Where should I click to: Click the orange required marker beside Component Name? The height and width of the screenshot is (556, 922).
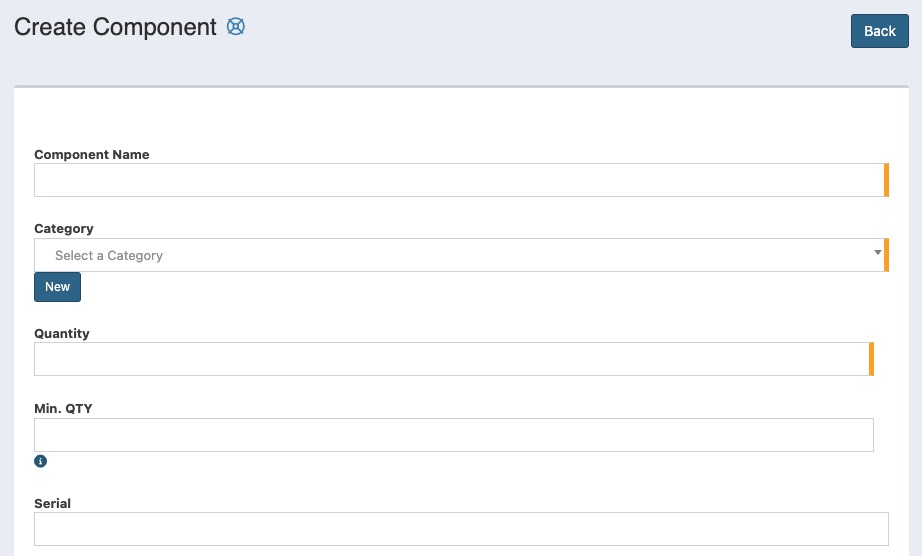(886, 180)
